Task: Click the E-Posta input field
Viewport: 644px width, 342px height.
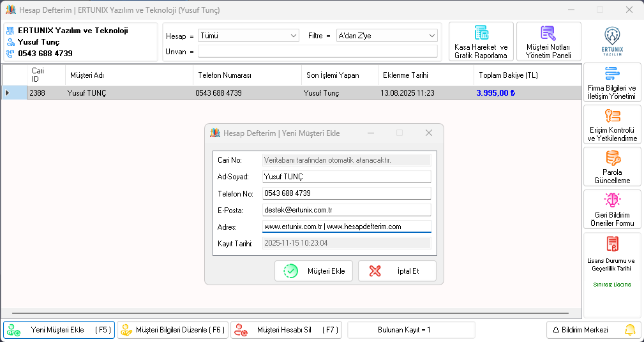Action: (x=346, y=210)
